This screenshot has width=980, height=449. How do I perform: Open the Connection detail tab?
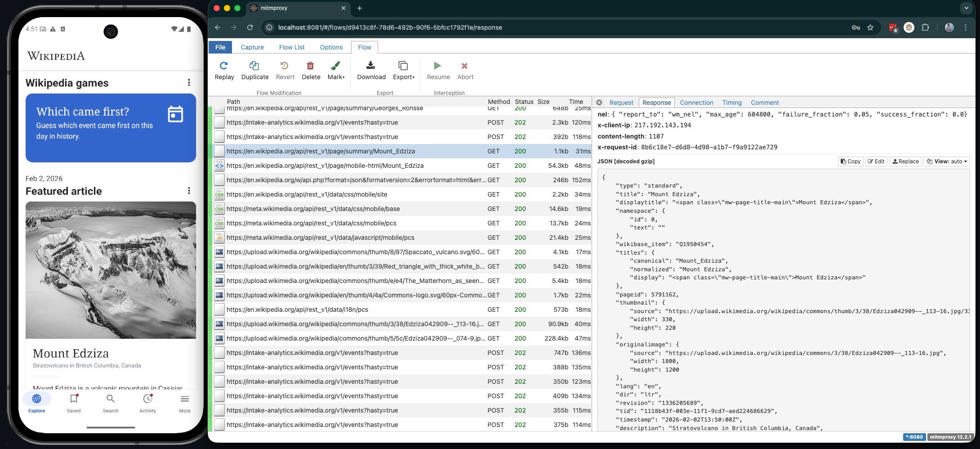pos(696,103)
